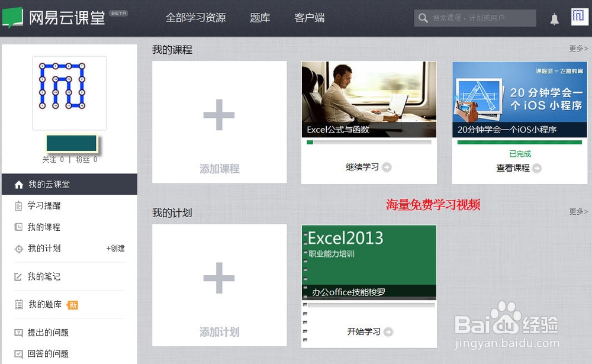Click the 已完成 status text
Image resolution: width=592 pixels, height=364 pixels.
520,154
